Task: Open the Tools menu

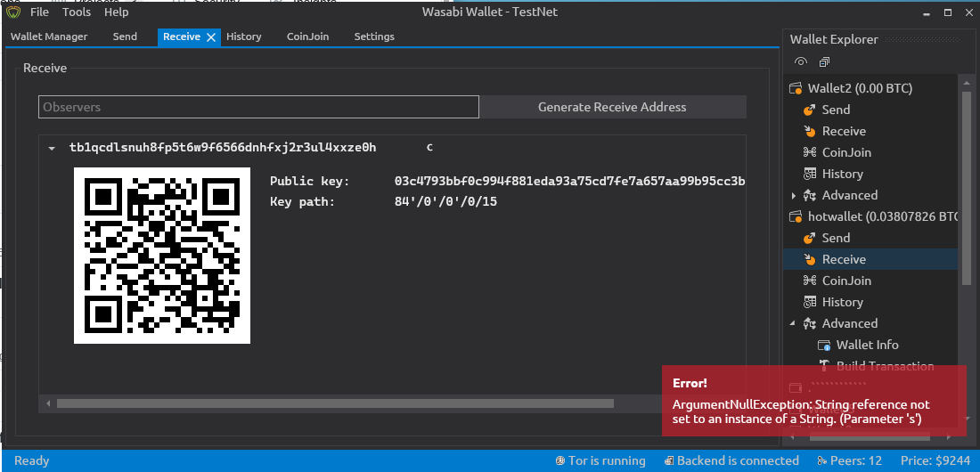Action: tap(77, 12)
